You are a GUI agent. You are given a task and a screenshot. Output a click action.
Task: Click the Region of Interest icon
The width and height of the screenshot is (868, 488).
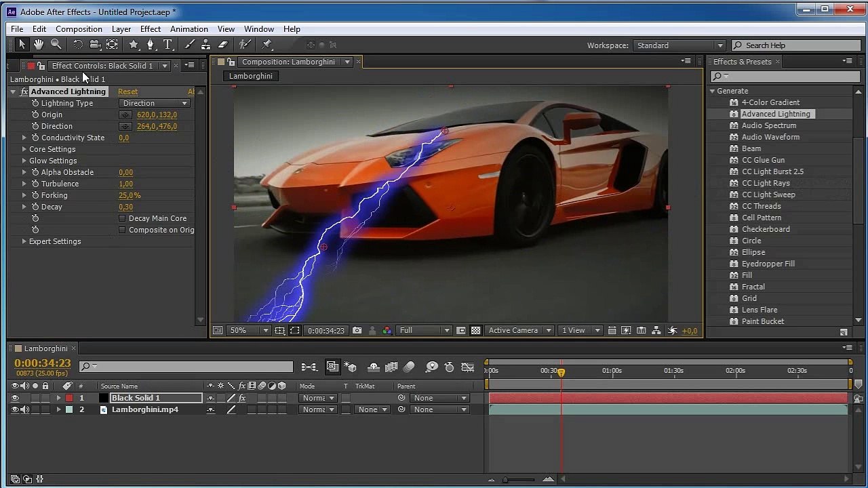click(x=460, y=331)
